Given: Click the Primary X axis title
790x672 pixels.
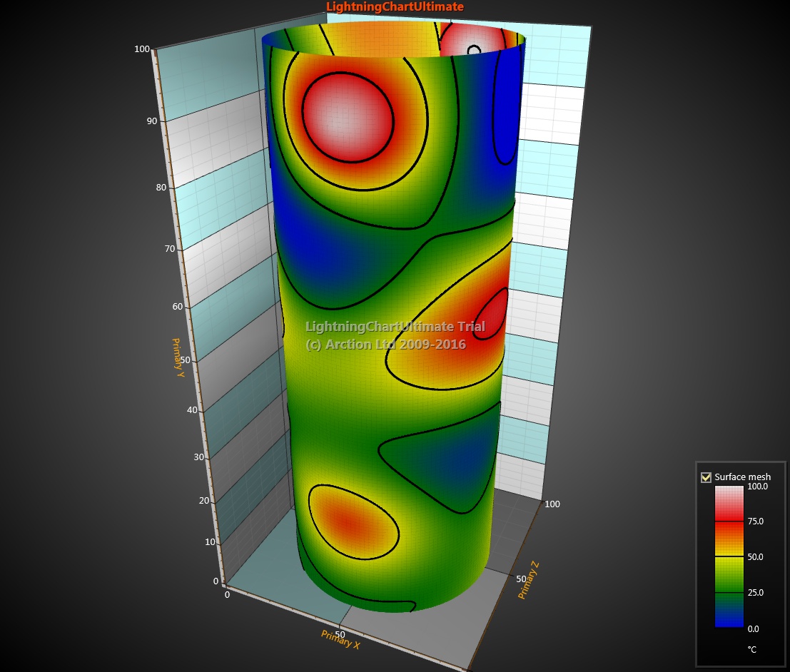Looking at the screenshot, I should [340, 639].
